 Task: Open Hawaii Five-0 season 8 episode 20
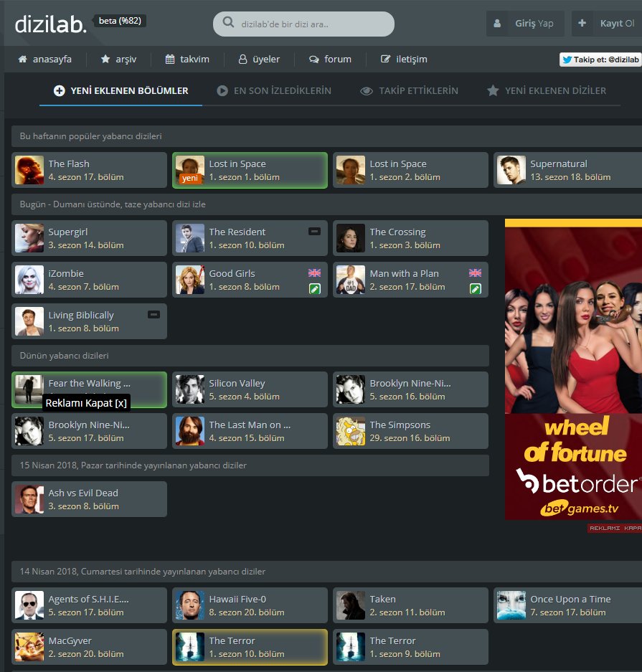coord(250,605)
